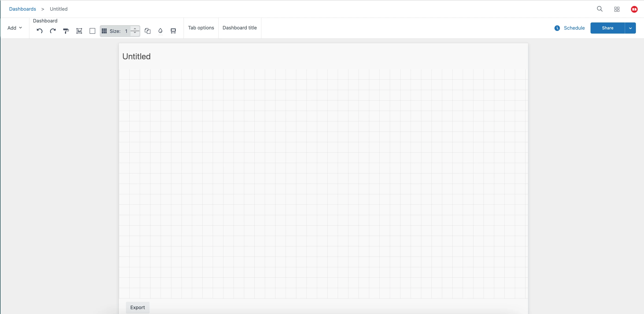Open Tab options menu
The image size is (644, 314).
[201, 28]
